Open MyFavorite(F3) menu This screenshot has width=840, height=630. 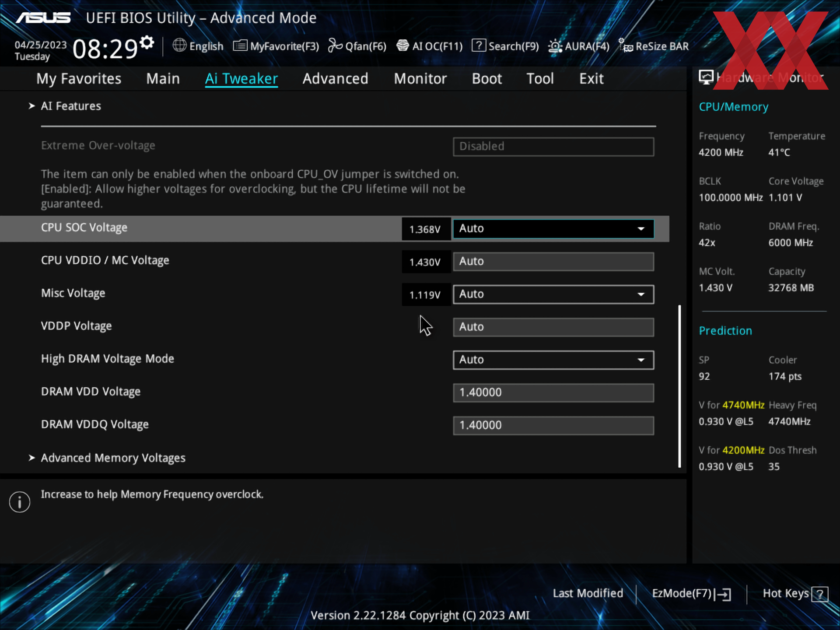coord(276,46)
